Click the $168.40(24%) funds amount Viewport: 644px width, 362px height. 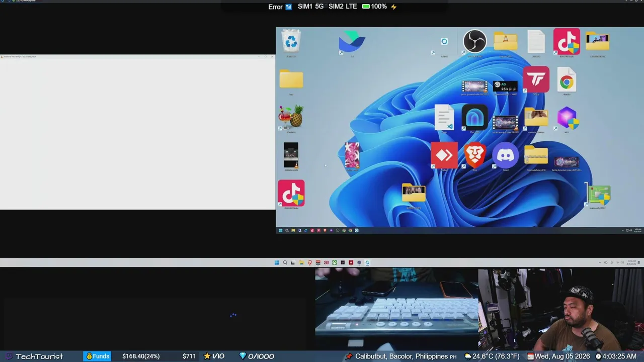click(x=141, y=356)
